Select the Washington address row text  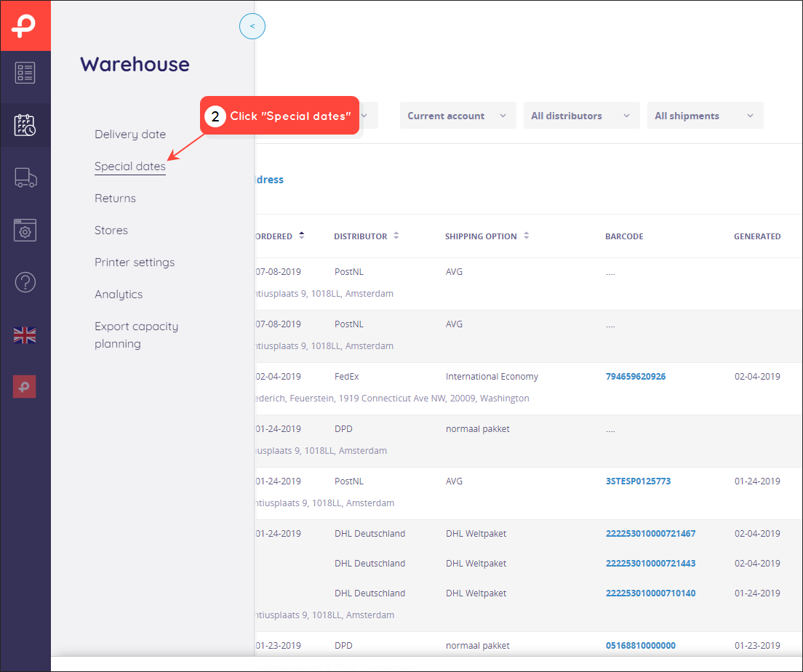tap(392, 398)
